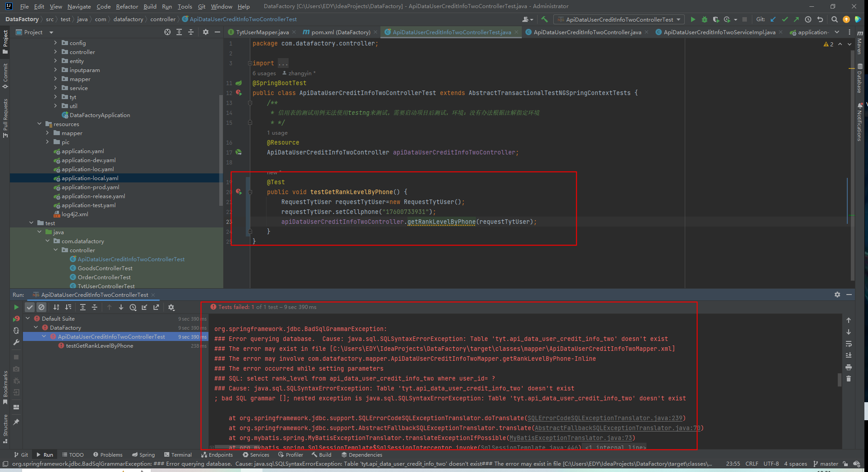
Task: Collapse all in the Project panel
Action: (x=191, y=32)
